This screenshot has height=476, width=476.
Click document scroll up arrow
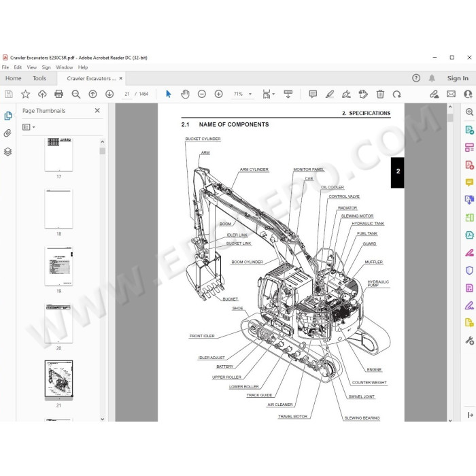pyautogui.click(x=450, y=107)
